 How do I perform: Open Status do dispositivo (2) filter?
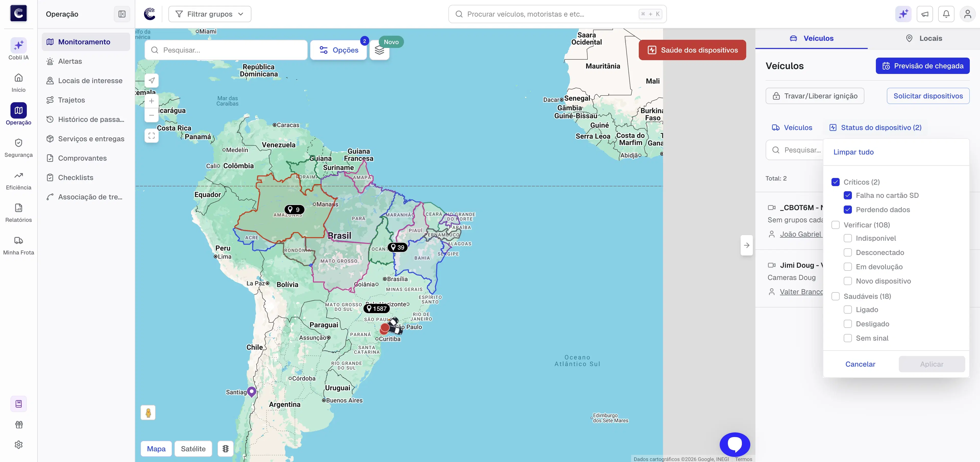pos(875,128)
